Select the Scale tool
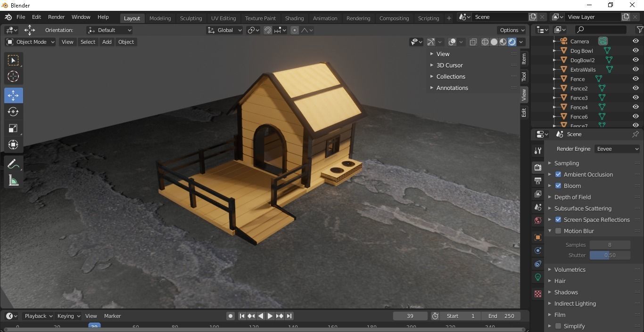The width and height of the screenshot is (644, 332). pos(13,128)
